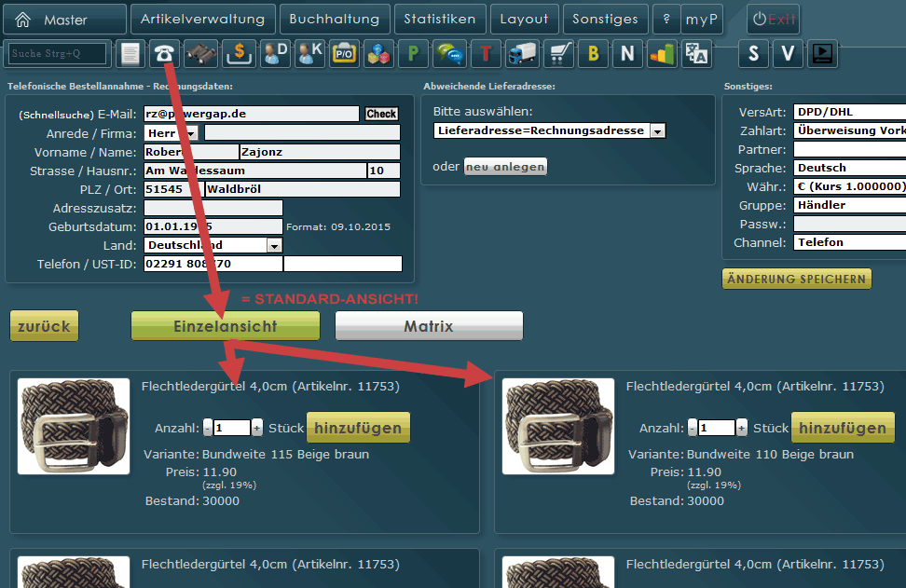
Task: Open the Anrede dropdown showing Herr
Action: (171, 133)
